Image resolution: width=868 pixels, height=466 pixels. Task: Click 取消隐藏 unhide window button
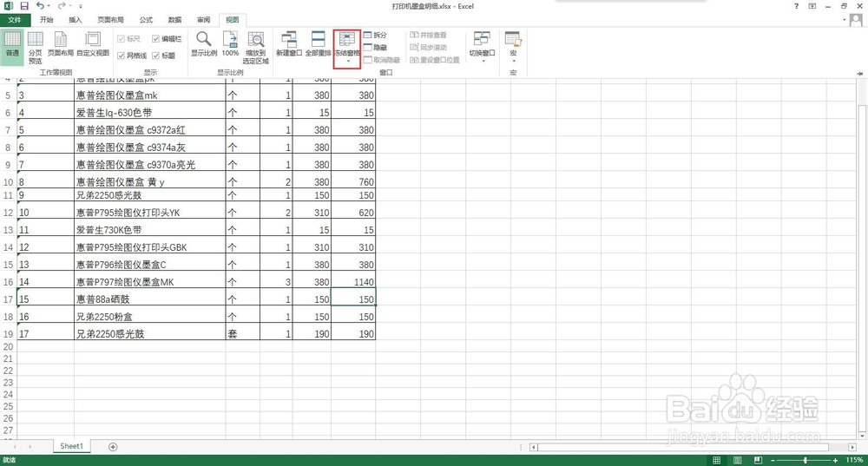coord(382,60)
